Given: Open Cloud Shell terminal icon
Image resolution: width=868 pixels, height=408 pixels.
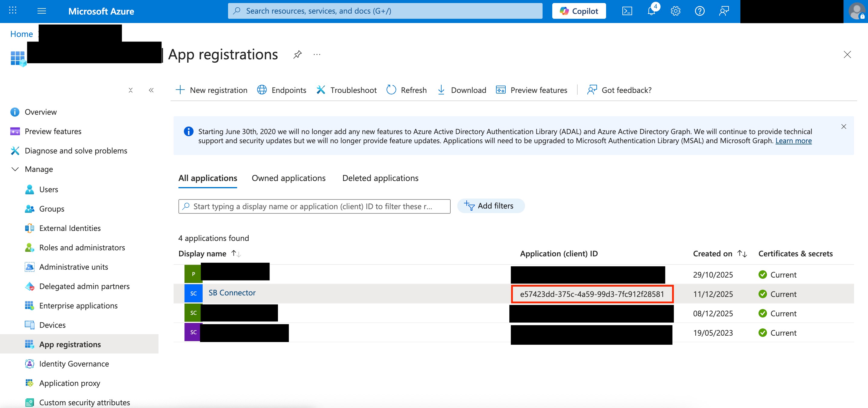Looking at the screenshot, I should [627, 11].
